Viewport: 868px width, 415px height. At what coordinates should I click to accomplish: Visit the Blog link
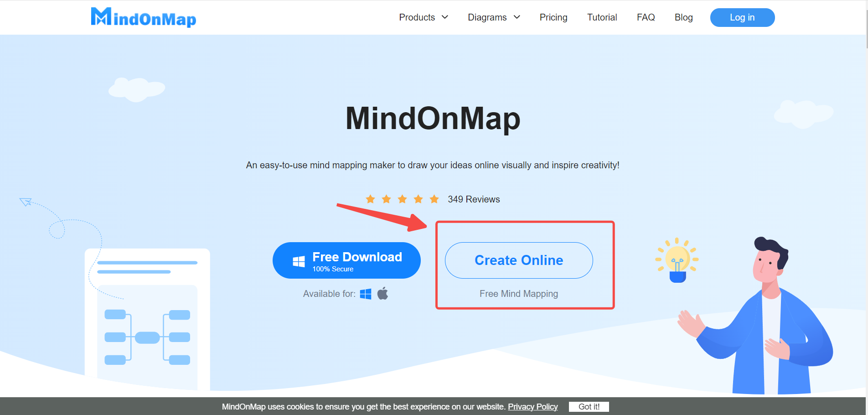point(683,17)
